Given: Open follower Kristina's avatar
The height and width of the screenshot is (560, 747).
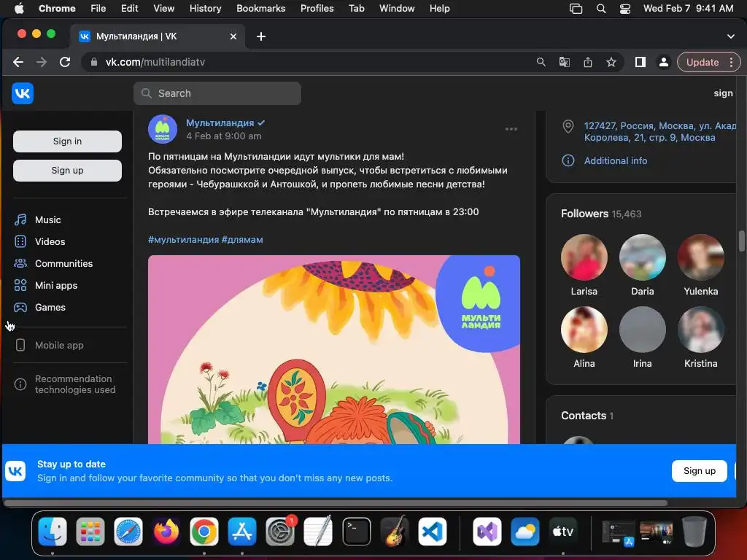Looking at the screenshot, I should click(701, 330).
